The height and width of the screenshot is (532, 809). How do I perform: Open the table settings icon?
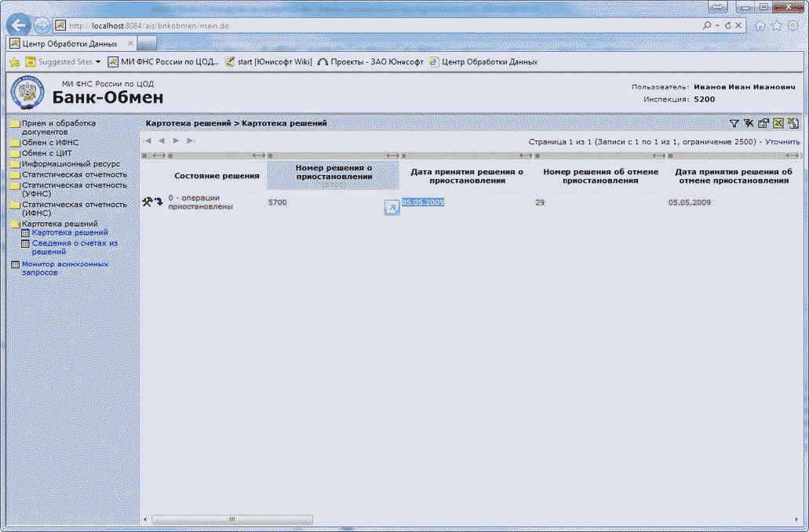pos(763,123)
